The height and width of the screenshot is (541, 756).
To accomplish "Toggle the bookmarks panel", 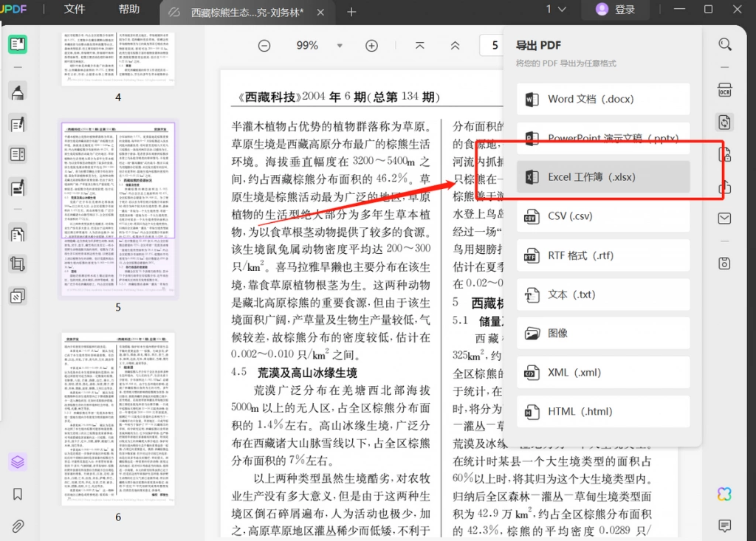I will pyautogui.click(x=18, y=495).
